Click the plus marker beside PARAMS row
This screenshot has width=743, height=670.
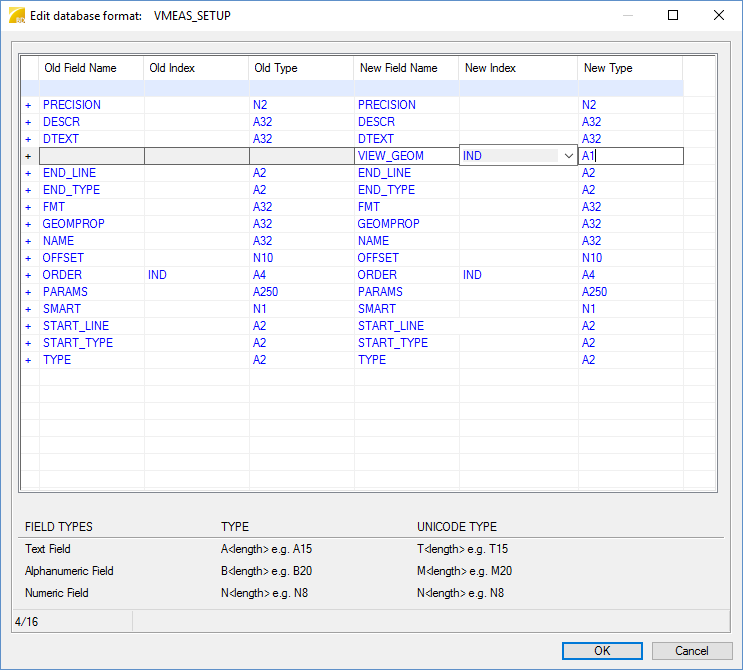pyautogui.click(x=28, y=292)
